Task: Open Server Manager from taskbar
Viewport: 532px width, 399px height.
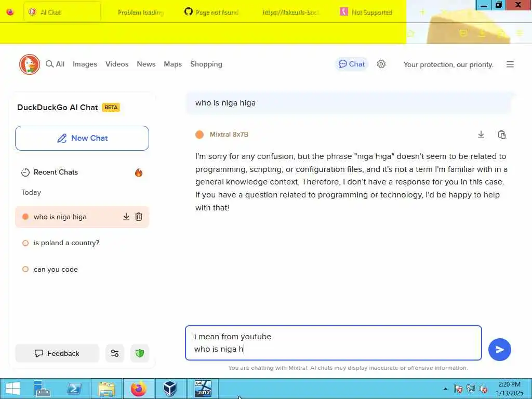Action: tap(42, 389)
